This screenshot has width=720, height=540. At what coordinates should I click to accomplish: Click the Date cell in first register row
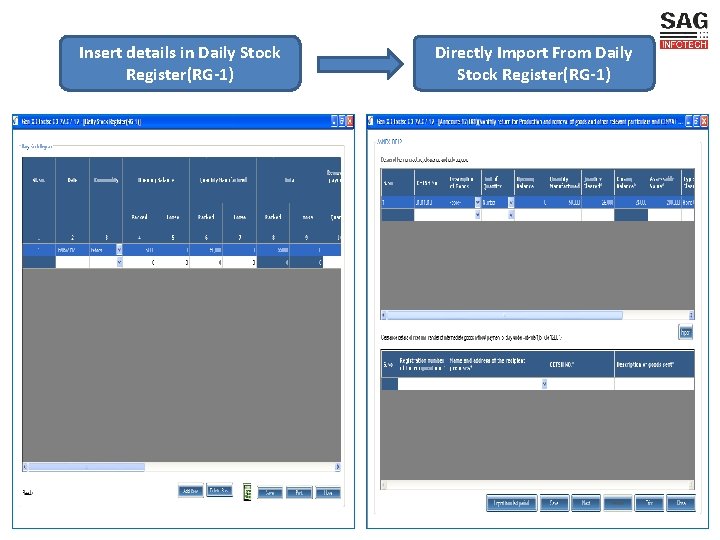(x=72, y=250)
